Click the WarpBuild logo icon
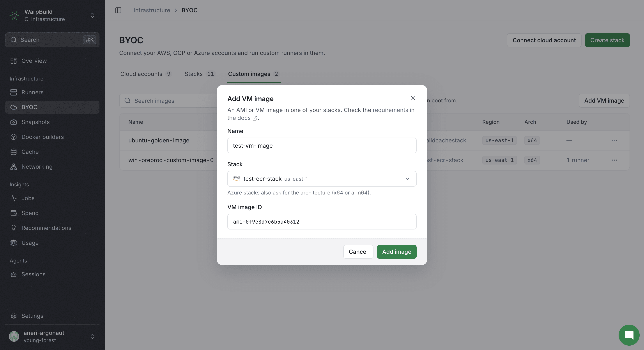This screenshot has height=350, width=644. (x=14, y=16)
